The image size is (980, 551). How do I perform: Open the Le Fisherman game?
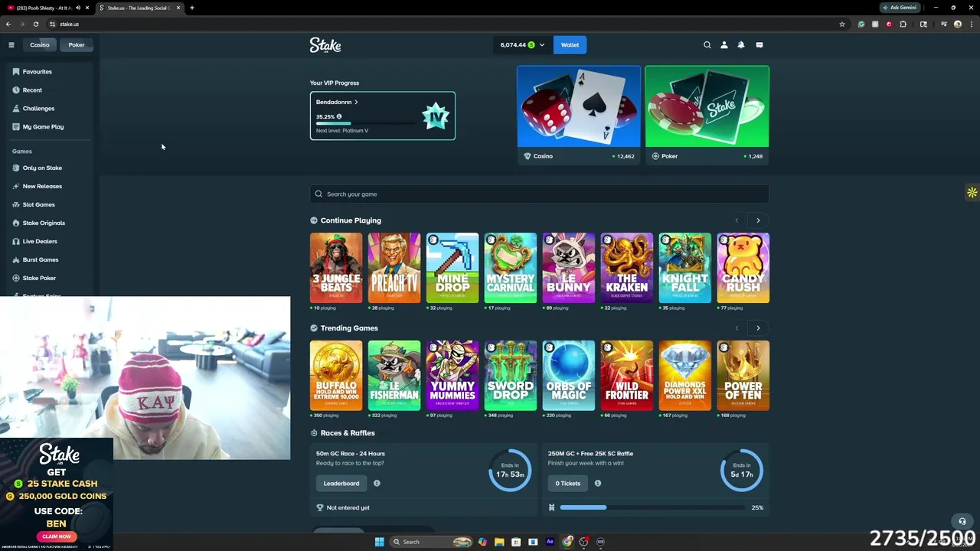pyautogui.click(x=394, y=376)
